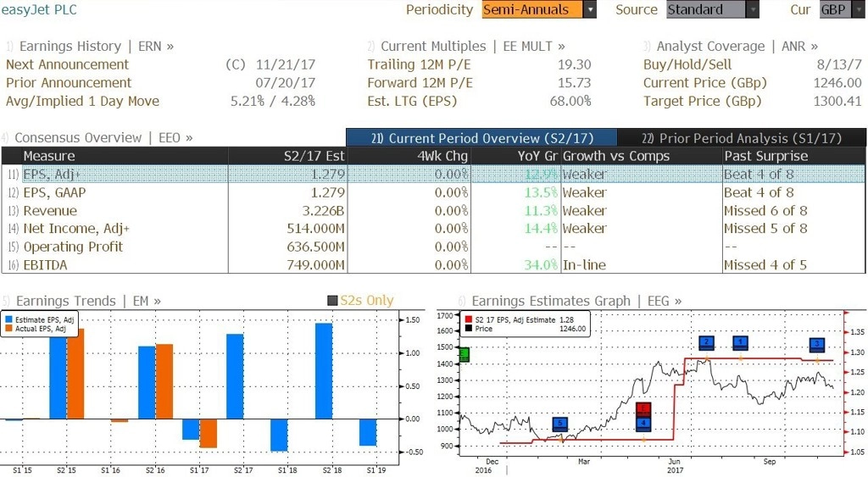Viewport: 868px width, 477px height.
Task: Open the Periodicity dropdown arrow
Action: (590, 9)
